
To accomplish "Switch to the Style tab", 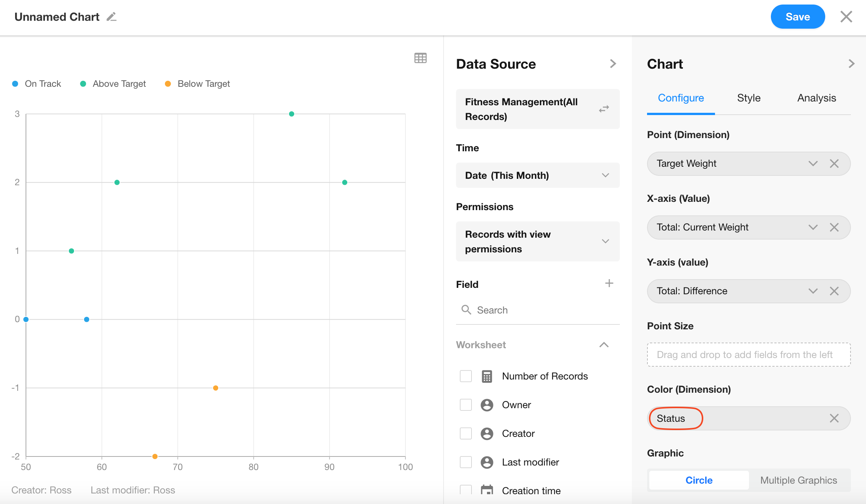I will coord(749,98).
